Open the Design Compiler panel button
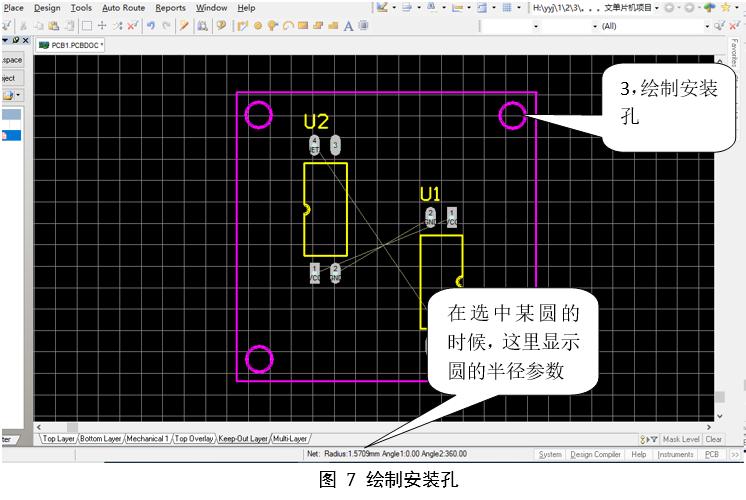 (x=595, y=455)
